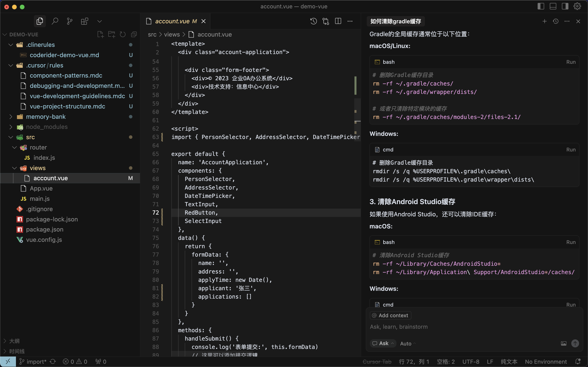Start a new chat with plus icon
Screen dimensions: 588x367
pos(545,21)
